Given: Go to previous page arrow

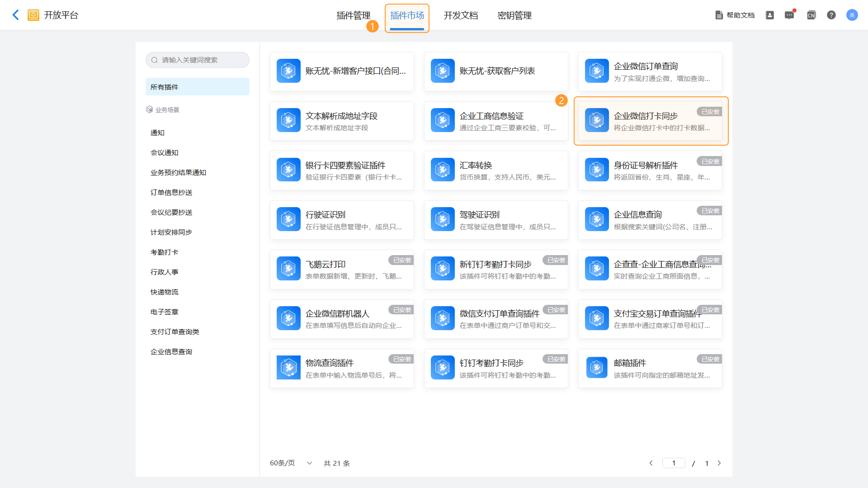Looking at the screenshot, I should pos(651,463).
